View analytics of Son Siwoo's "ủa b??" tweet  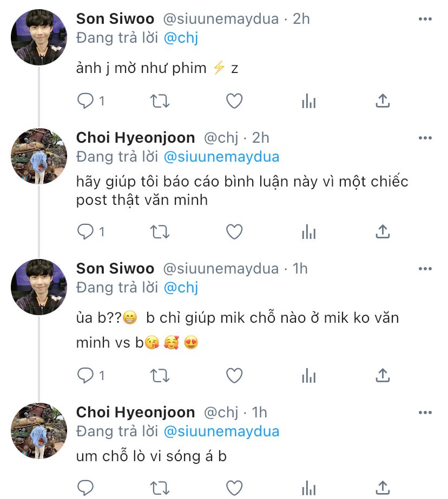(308, 375)
